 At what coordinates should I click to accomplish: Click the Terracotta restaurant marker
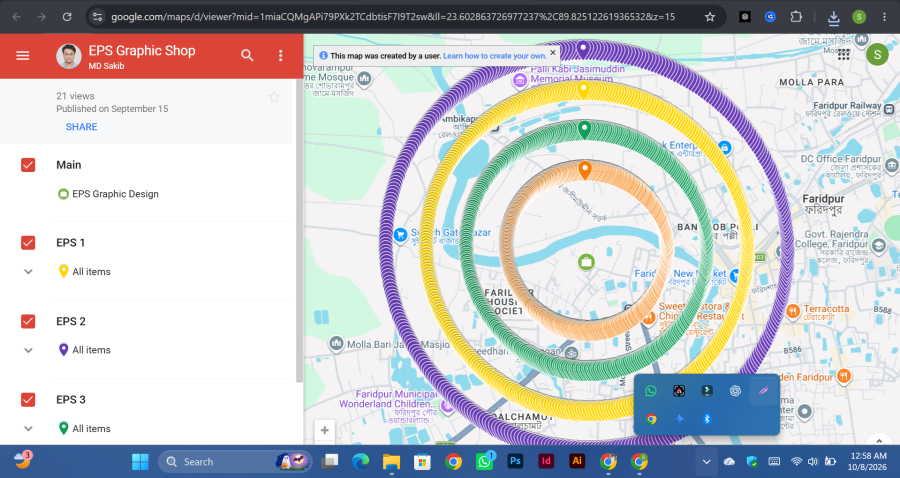[x=793, y=311]
